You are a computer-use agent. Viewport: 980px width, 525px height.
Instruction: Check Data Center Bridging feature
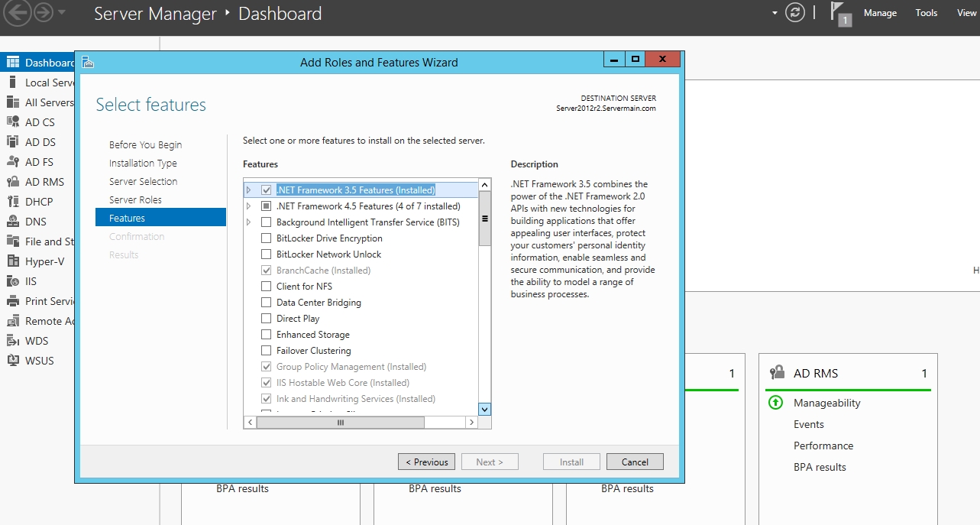tap(267, 303)
